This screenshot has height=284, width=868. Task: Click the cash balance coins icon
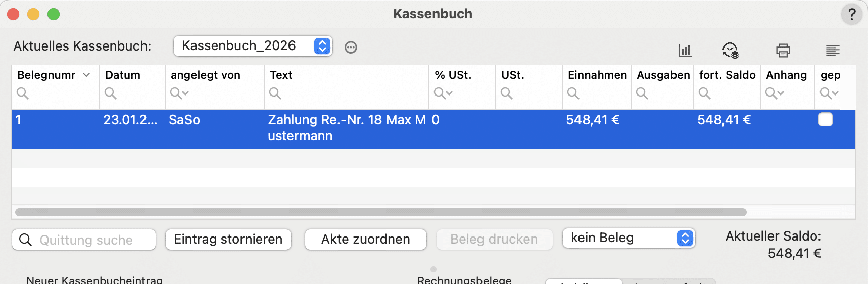click(x=731, y=50)
